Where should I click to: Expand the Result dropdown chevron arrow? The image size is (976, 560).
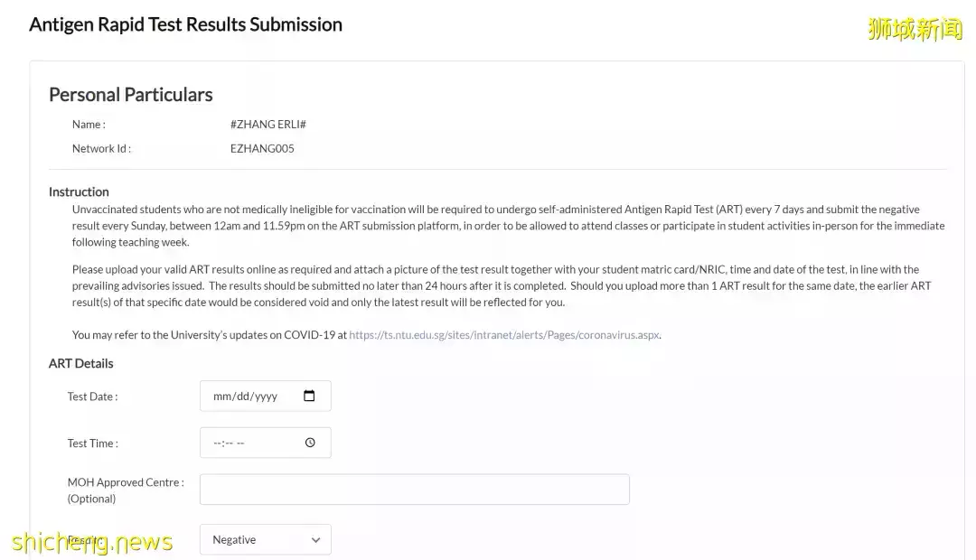point(315,540)
